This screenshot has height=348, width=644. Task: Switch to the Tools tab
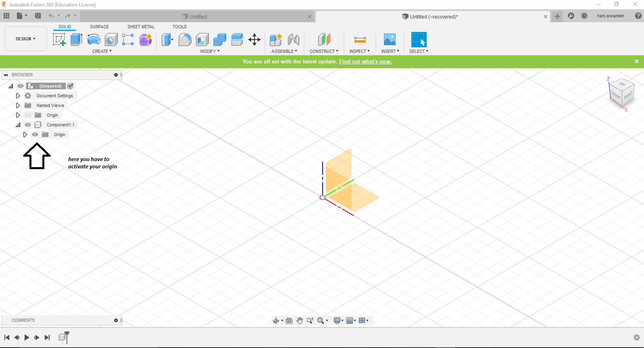click(179, 27)
